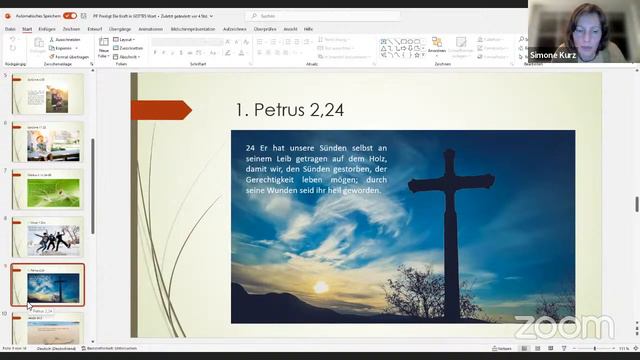Open the Fülleffekt shape fill dropdown

491,40
